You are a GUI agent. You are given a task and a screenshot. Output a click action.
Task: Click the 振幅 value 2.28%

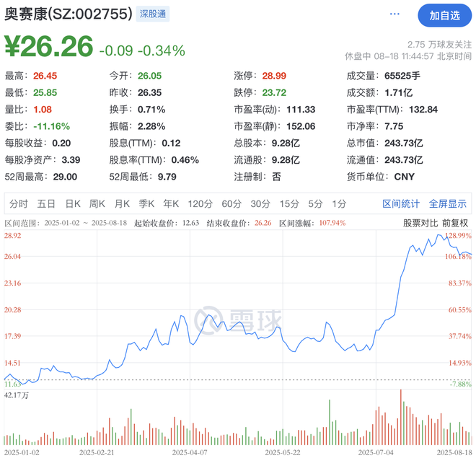tap(151, 126)
